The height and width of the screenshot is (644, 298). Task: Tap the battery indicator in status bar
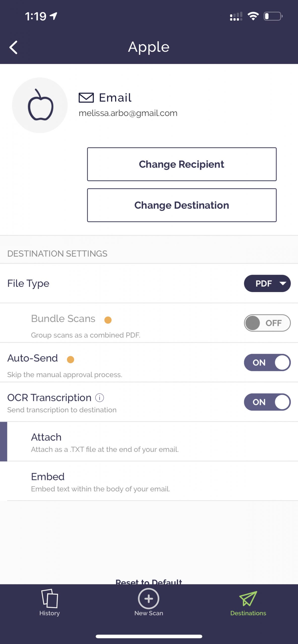273,16
